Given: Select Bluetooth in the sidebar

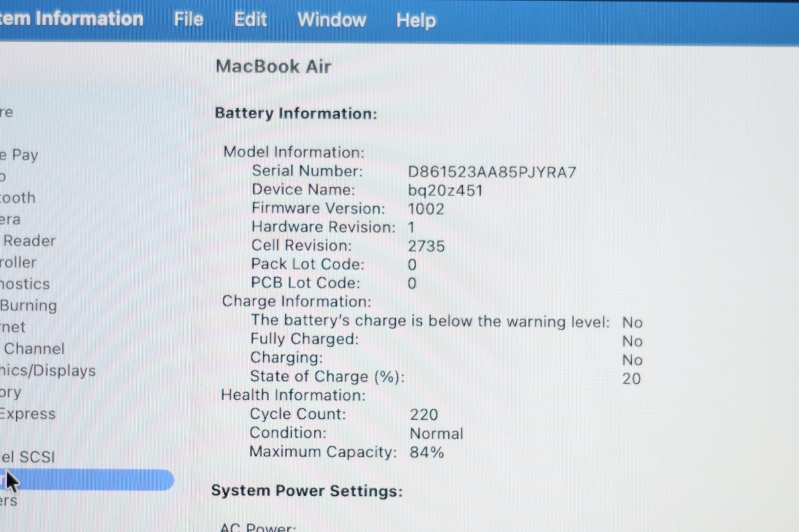Looking at the screenshot, I should (x=18, y=198).
